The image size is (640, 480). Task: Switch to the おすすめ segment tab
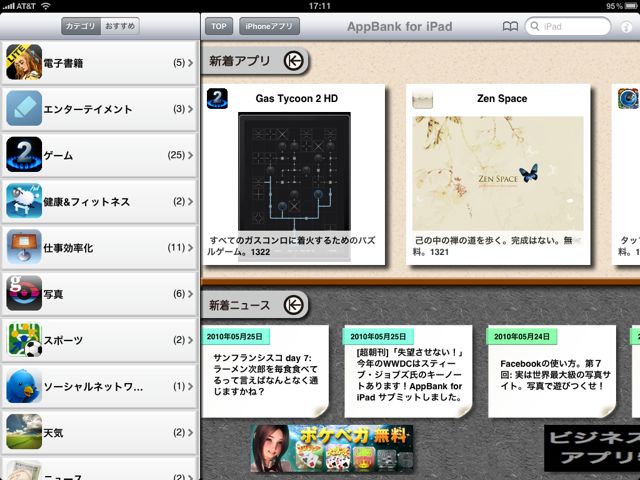click(120, 26)
